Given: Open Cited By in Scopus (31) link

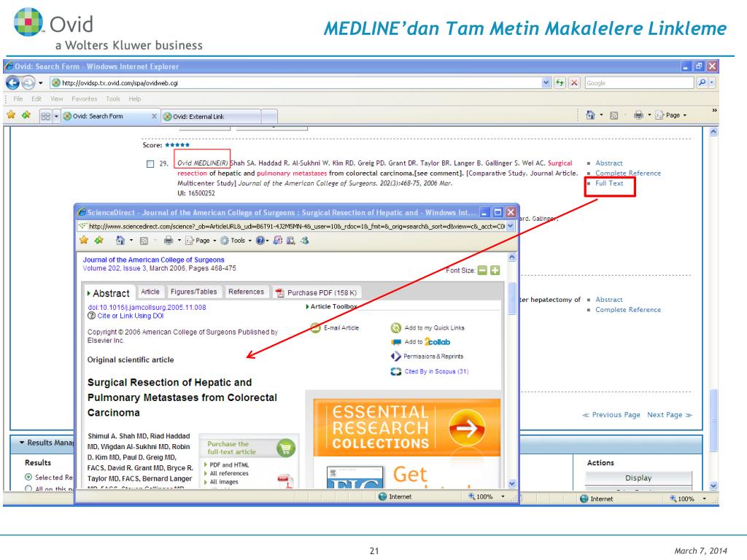Looking at the screenshot, I should (x=436, y=371).
